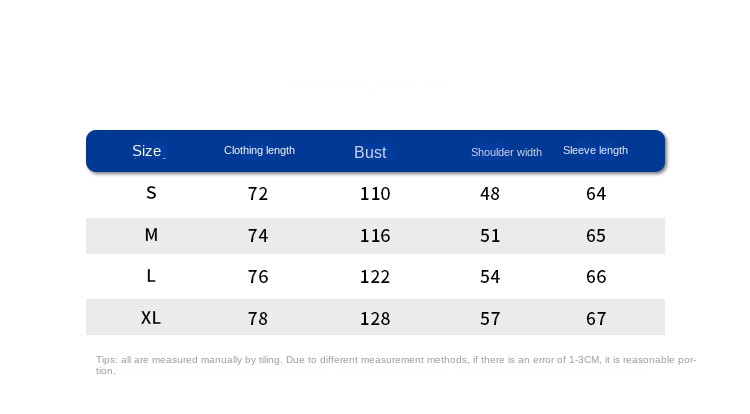750x414 pixels.
Task: Select the Bust column header
Action: coord(370,152)
